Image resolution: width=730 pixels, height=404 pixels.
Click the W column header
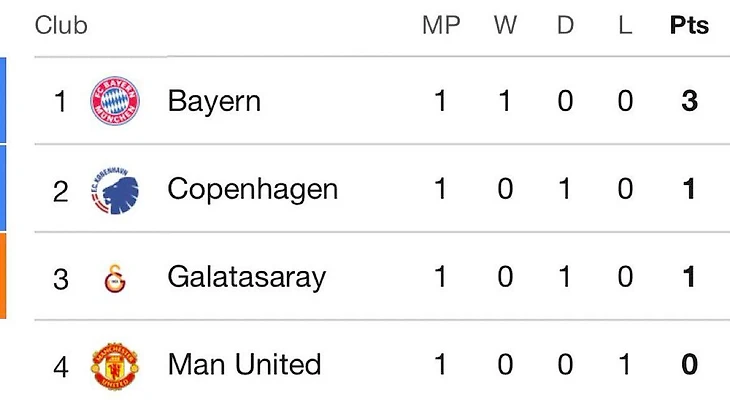point(505,25)
